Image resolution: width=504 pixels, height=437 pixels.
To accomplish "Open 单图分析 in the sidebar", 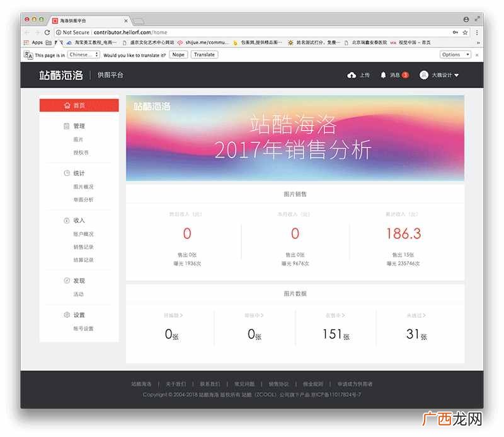I will [83, 199].
